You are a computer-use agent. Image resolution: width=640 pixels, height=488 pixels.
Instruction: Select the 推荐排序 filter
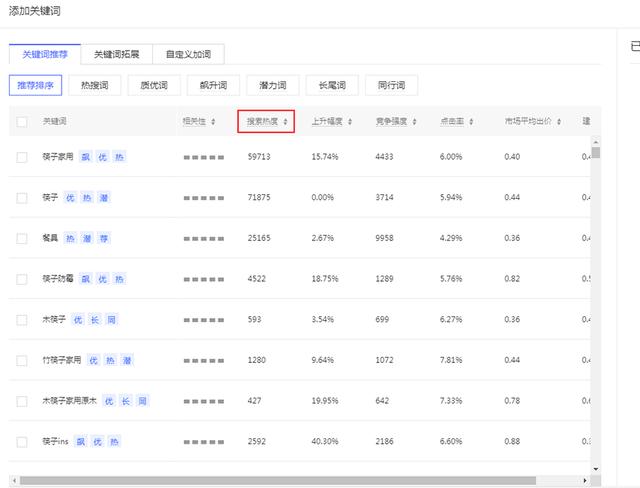click(x=36, y=85)
